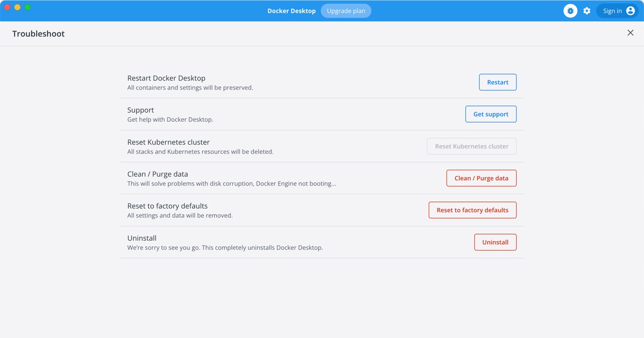Click text 'All stacks and Kubernetes resources will be deleted.'

pyautogui.click(x=200, y=152)
